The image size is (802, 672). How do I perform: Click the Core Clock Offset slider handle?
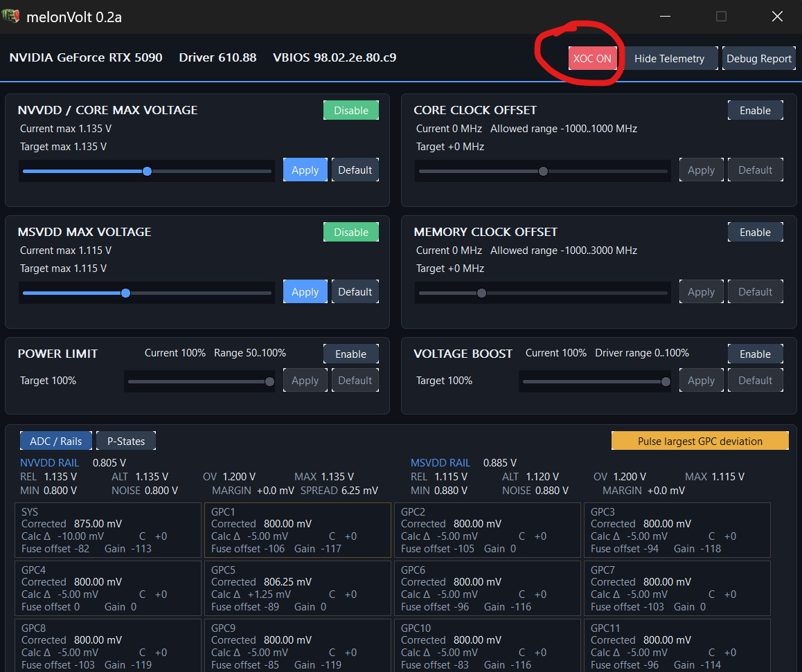(543, 171)
